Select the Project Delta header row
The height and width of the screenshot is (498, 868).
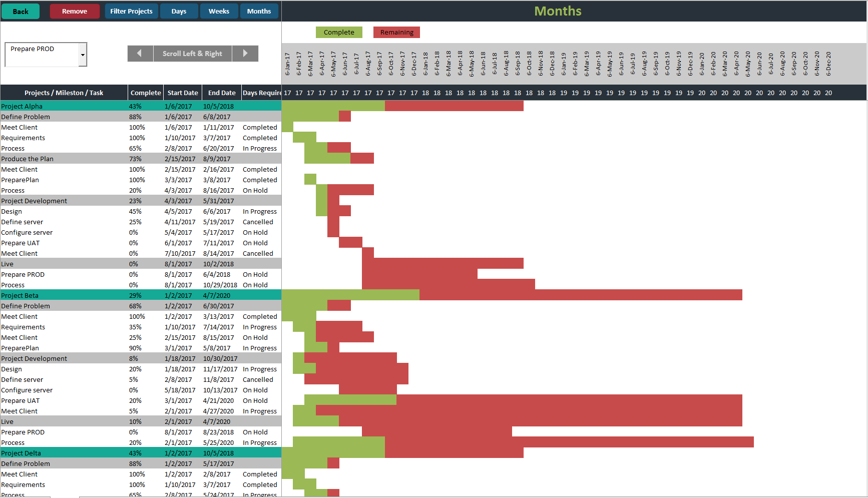(60, 452)
